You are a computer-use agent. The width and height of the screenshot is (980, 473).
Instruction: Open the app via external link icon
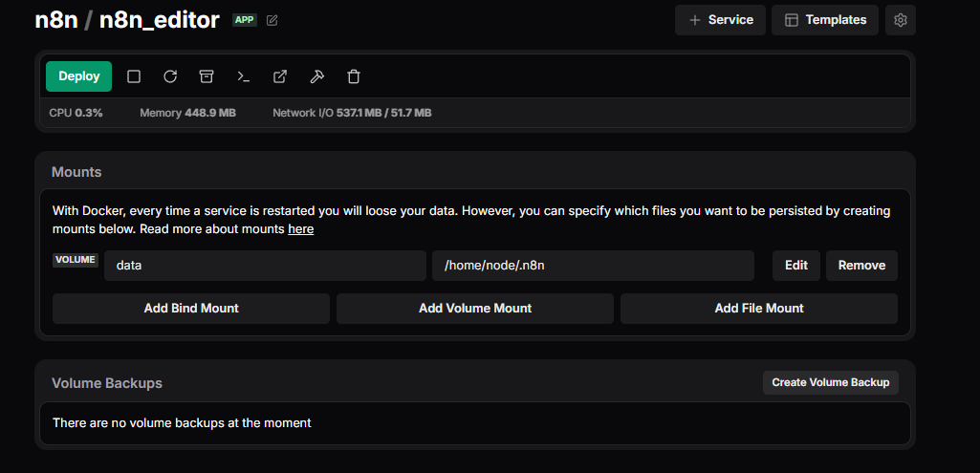pyautogui.click(x=280, y=76)
